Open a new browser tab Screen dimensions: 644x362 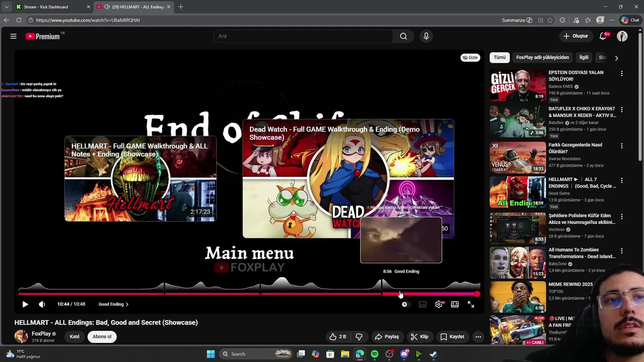pyautogui.click(x=181, y=7)
